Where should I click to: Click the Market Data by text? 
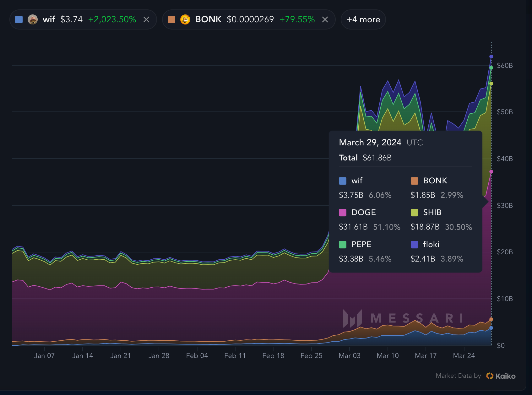[x=458, y=376]
